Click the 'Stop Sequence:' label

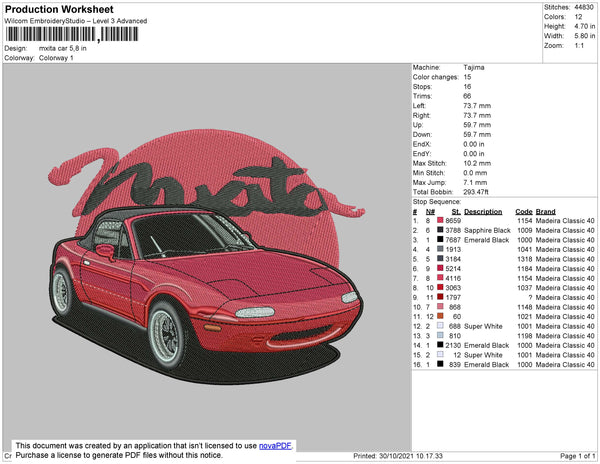click(437, 202)
